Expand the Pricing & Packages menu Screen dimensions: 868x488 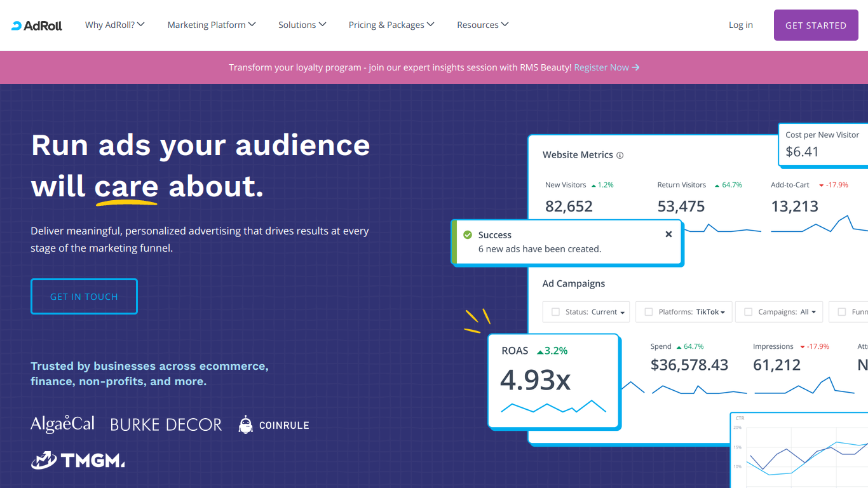tap(391, 25)
